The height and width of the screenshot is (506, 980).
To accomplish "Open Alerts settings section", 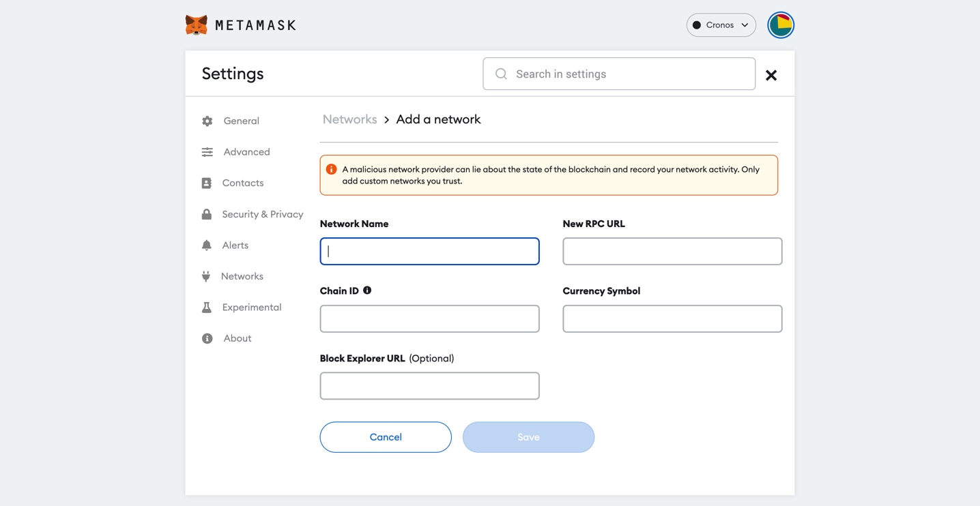I will pyautogui.click(x=235, y=245).
